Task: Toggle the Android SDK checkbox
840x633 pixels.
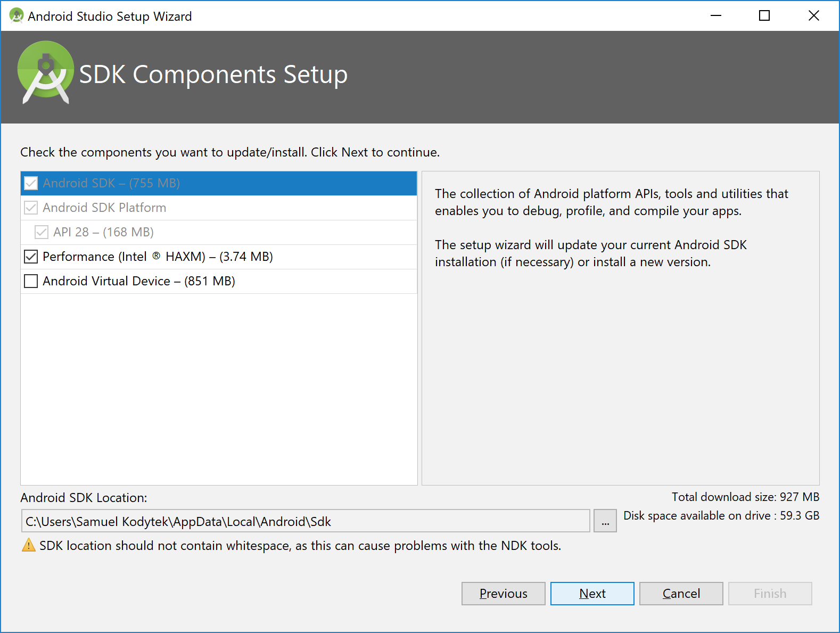Action: pyautogui.click(x=31, y=183)
